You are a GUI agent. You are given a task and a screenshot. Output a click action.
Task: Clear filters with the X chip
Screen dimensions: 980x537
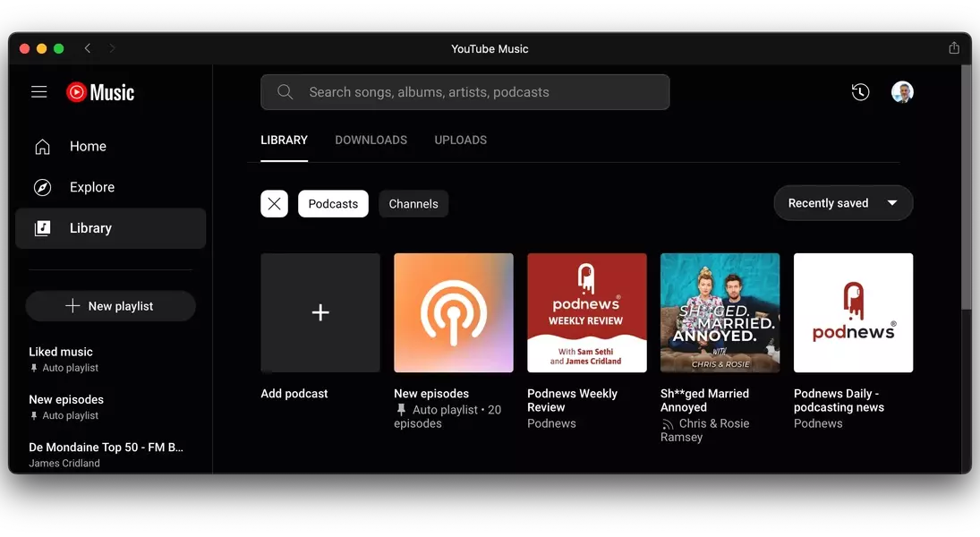tap(275, 204)
